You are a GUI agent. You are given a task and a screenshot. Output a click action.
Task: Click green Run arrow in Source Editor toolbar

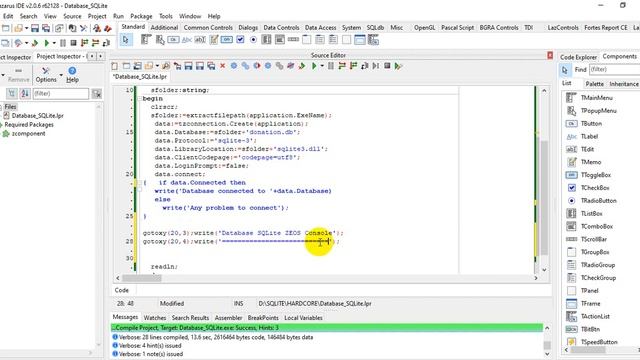pyautogui.click(x=314, y=66)
